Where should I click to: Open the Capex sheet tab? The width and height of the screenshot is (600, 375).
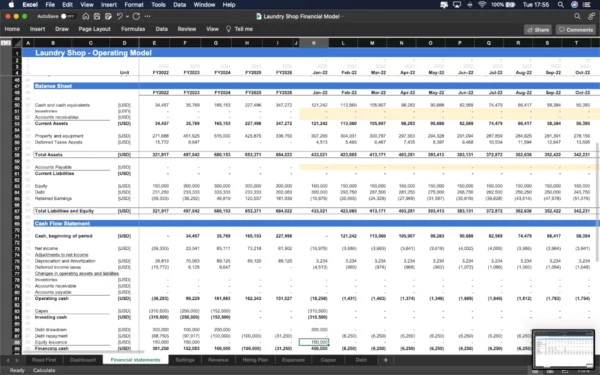(328, 360)
